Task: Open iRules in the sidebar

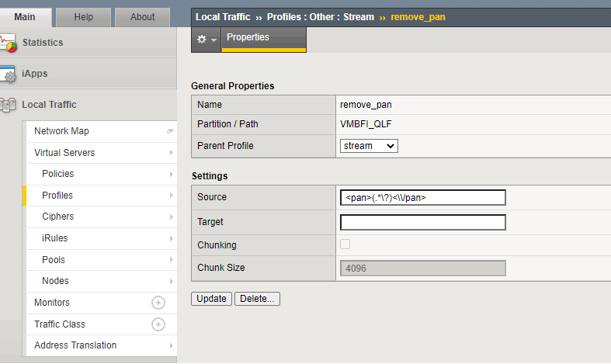Action: 54,238
